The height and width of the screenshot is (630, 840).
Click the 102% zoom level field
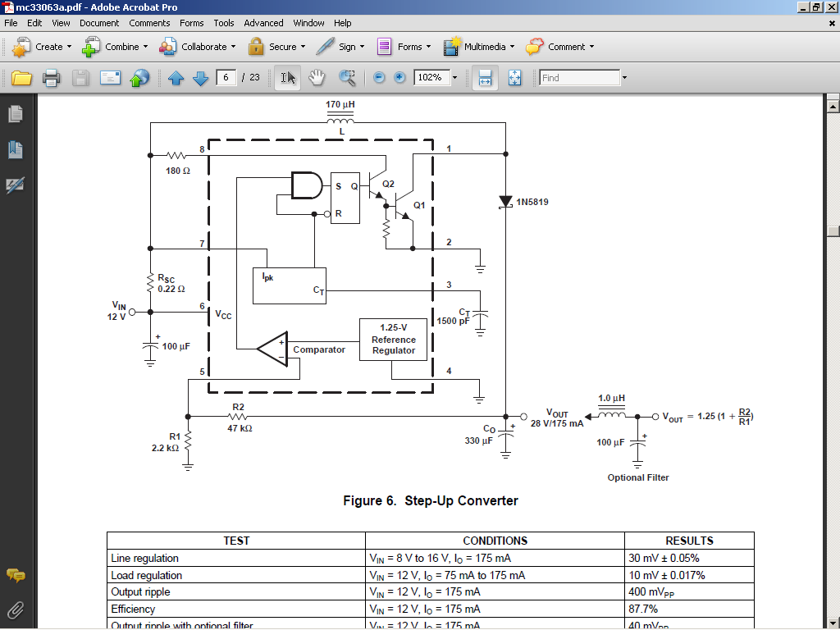point(431,78)
